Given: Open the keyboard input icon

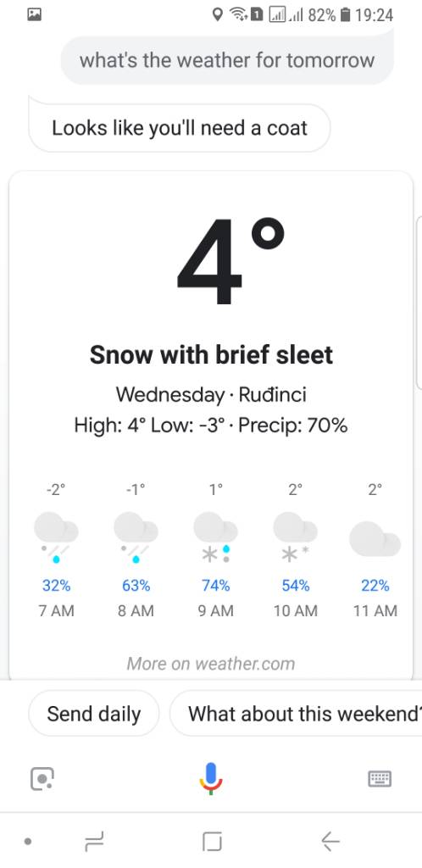Looking at the screenshot, I should [x=380, y=779].
